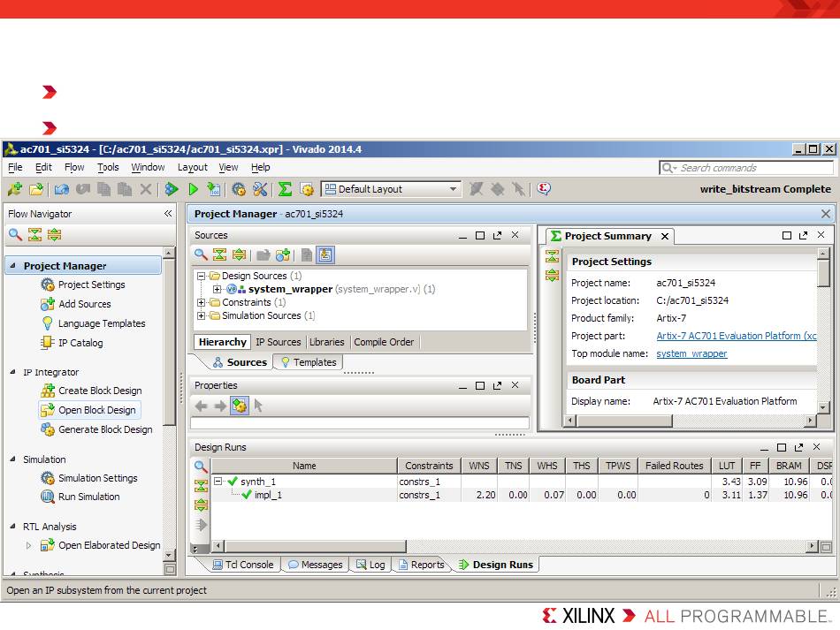Click the Project Summary horizontal scrollbar thumb

(624, 421)
